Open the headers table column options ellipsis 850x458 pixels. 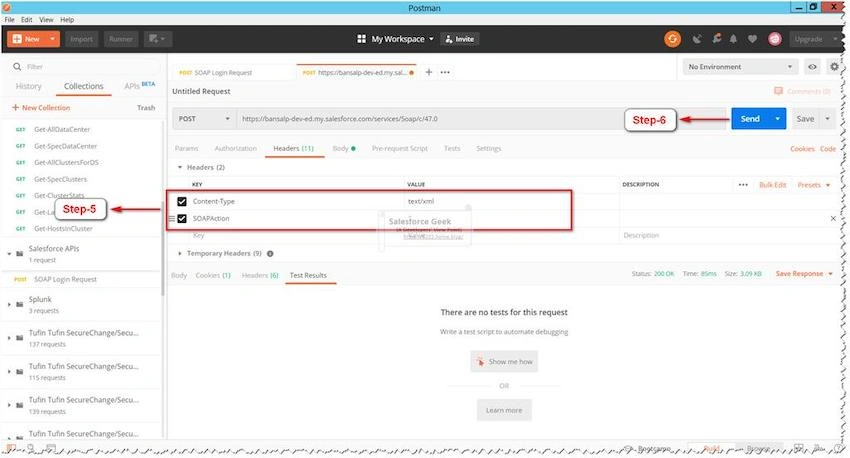743,185
